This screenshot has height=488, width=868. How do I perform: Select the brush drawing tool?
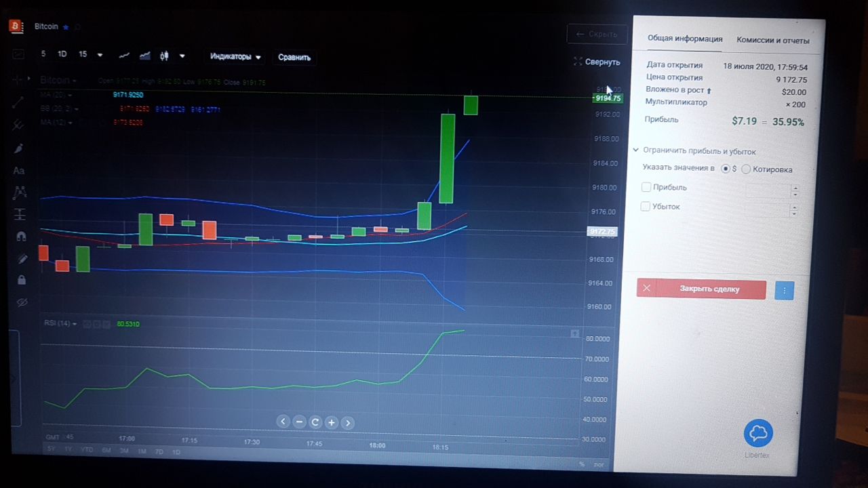click(x=19, y=148)
